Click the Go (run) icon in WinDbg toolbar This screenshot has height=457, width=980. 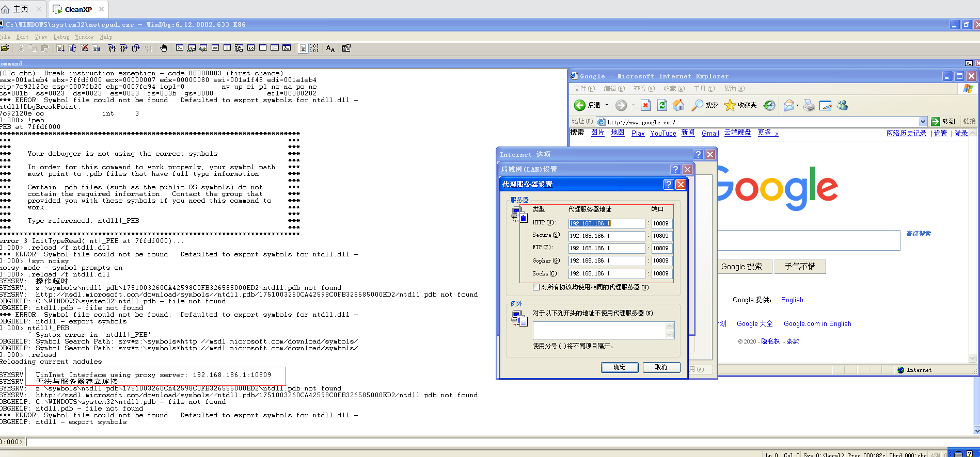click(60, 48)
